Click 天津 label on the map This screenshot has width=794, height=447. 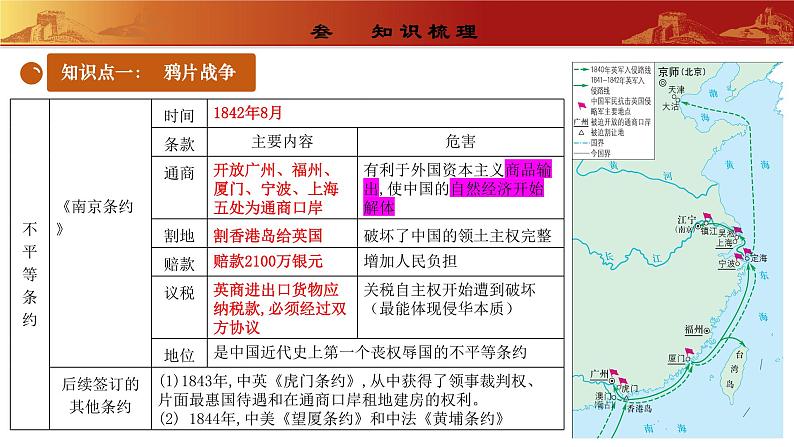[677, 90]
